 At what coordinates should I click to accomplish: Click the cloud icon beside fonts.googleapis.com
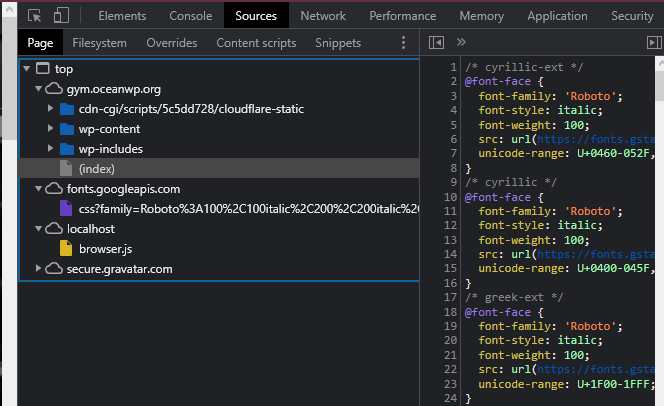(x=54, y=188)
